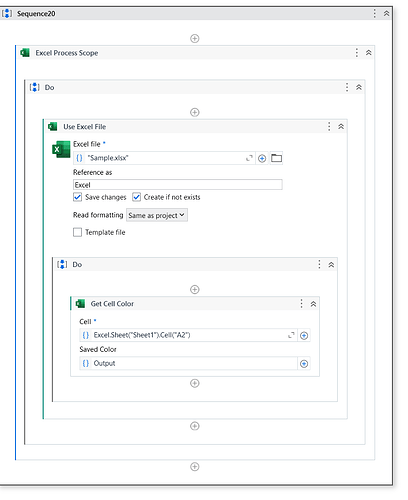This screenshot has height=500, width=408.
Task: Open Excel Process Scope options menu
Action: pyautogui.click(x=357, y=53)
